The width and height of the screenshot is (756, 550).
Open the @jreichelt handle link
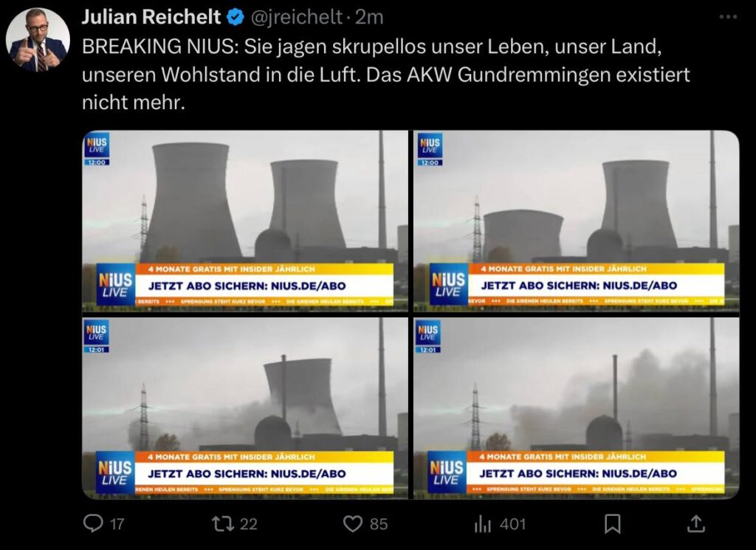pyautogui.click(x=297, y=18)
